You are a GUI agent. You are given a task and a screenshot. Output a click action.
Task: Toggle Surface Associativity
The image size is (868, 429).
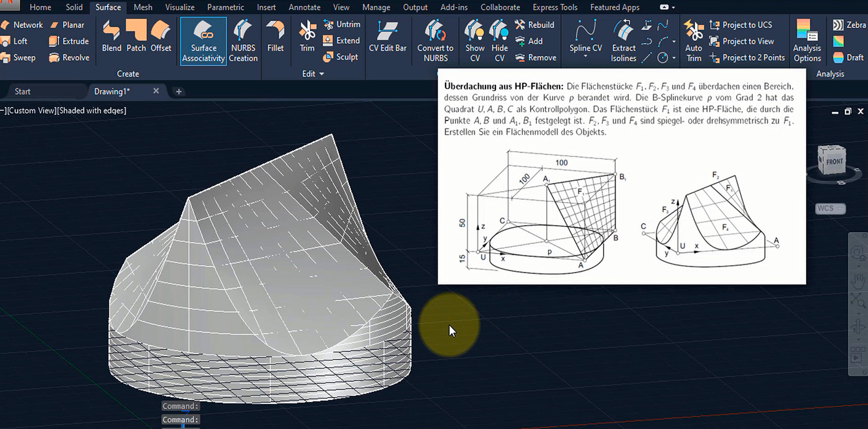pos(204,41)
